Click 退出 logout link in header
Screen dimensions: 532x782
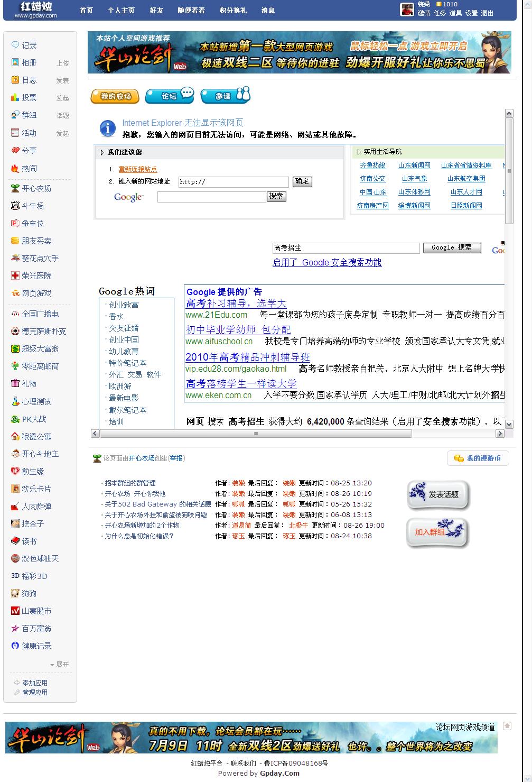coord(487,13)
